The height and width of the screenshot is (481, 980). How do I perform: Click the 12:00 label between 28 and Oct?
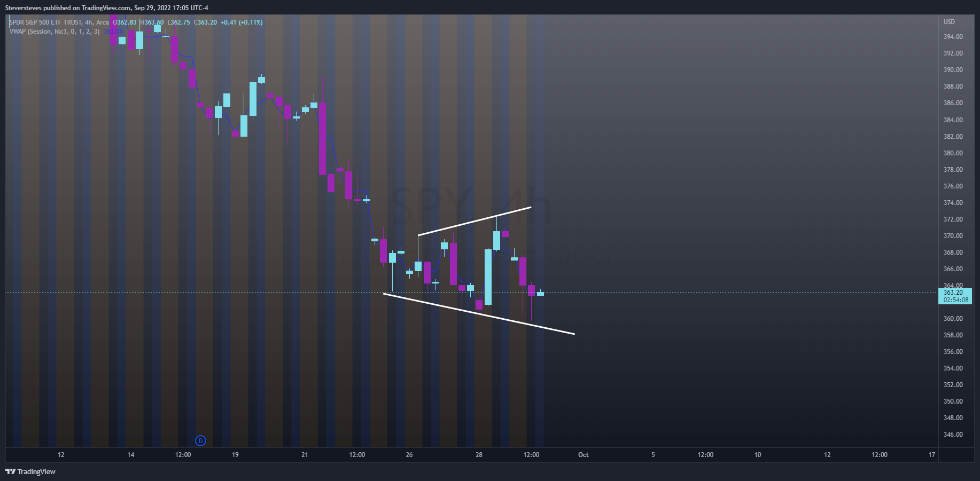click(531, 455)
